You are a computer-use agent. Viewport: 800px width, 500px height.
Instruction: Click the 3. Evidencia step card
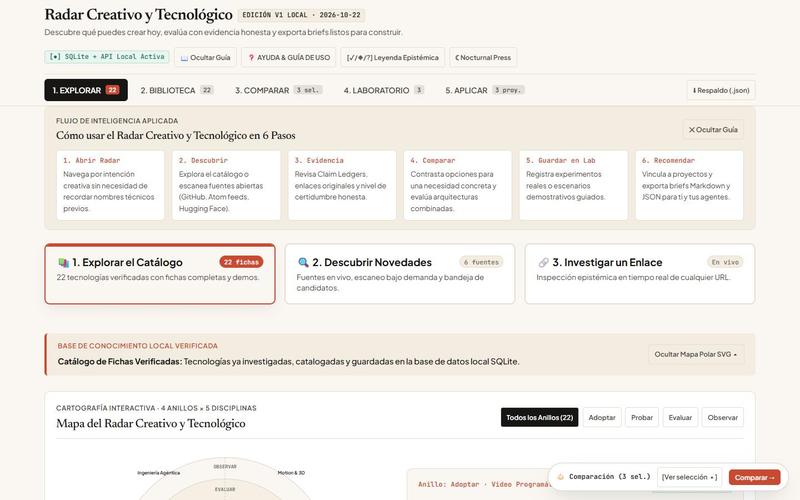342,185
